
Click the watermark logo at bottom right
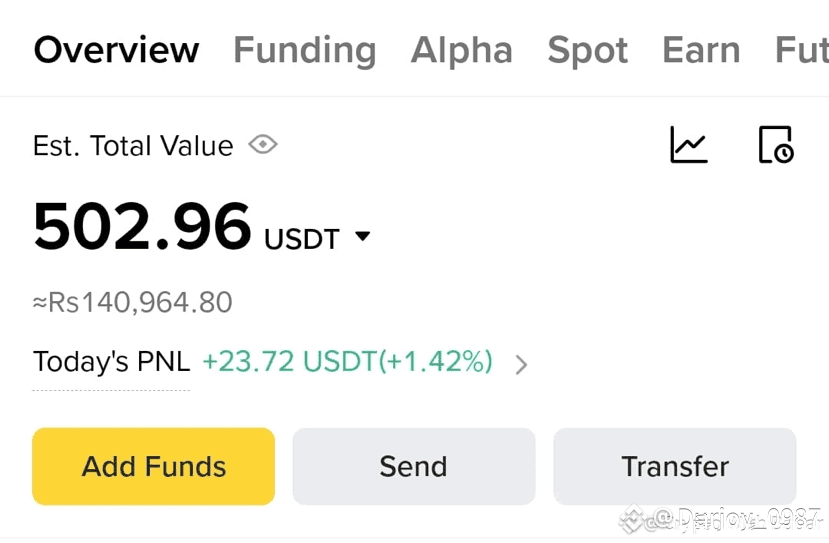pos(632,519)
